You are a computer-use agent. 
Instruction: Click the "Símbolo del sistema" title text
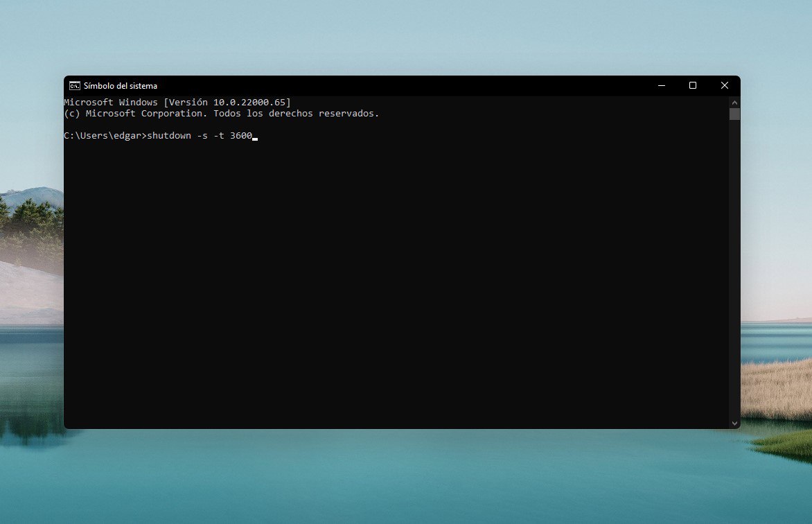click(x=121, y=86)
